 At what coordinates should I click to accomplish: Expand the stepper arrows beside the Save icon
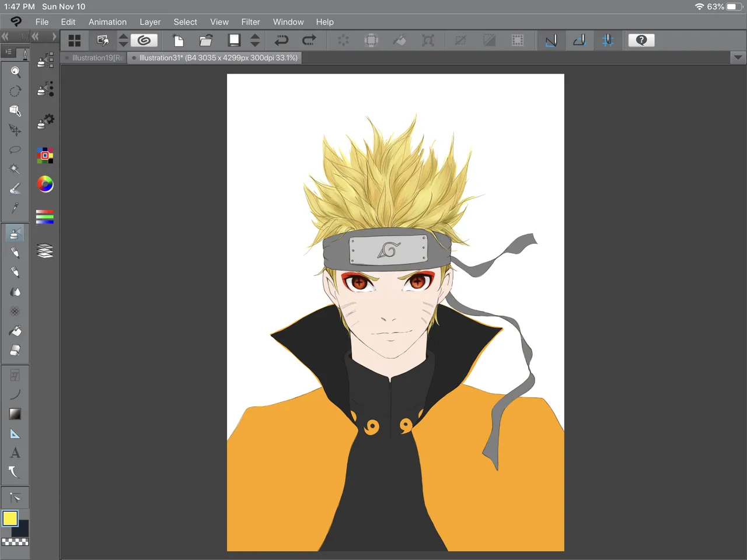tap(255, 40)
